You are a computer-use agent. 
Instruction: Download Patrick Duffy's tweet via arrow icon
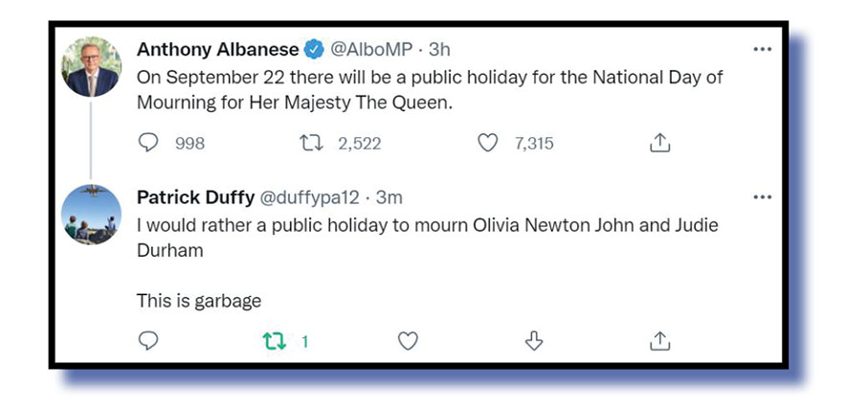coord(535,341)
